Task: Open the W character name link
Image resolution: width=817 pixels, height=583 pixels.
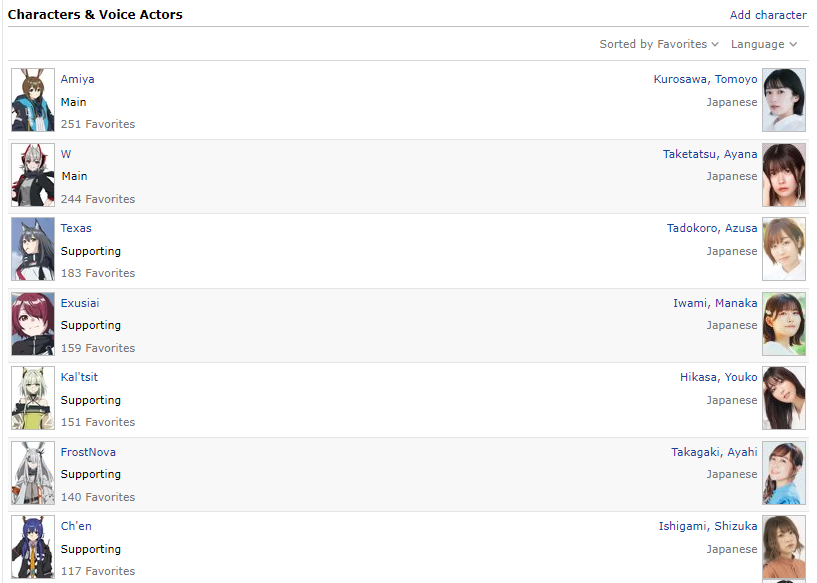Action: tap(66, 154)
